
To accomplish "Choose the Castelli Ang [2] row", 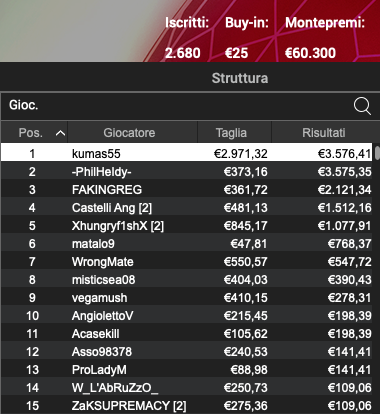I will tap(187, 208).
